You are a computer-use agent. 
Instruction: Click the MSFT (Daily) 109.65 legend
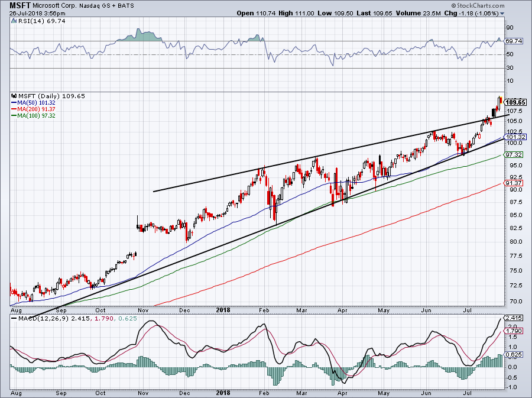(x=51, y=96)
